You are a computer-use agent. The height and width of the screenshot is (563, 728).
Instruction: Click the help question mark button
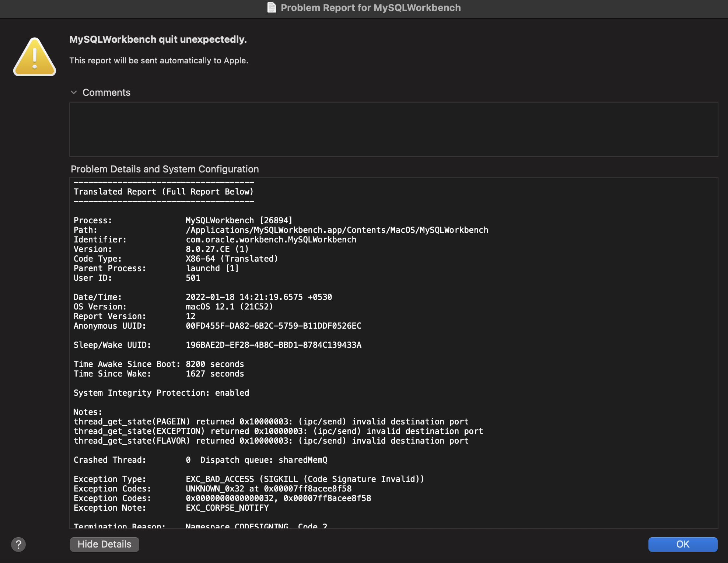pos(18,544)
